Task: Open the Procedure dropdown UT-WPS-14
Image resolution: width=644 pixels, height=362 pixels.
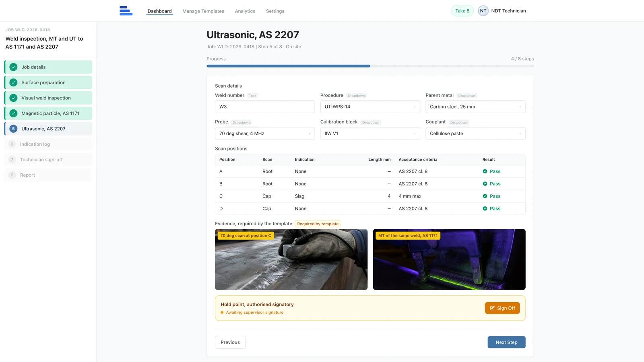Action: [x=370, y=107]
